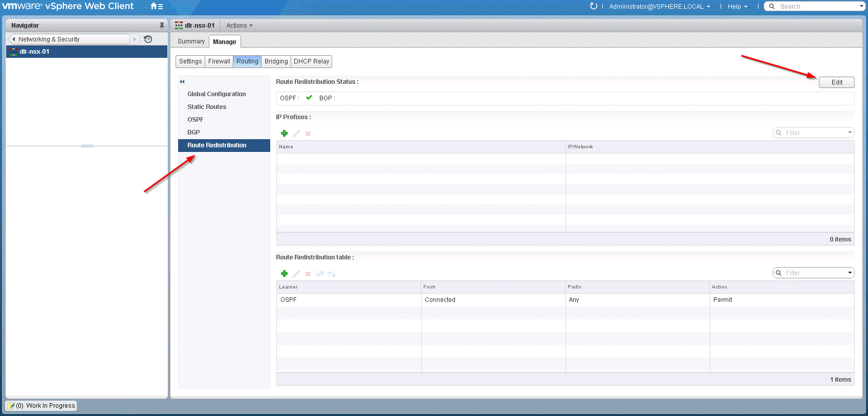Select OSPF in the routing menu
Image resolution: width=868 pixels, height=416 pixels.
pyautogui.click(x=196, y=120)
